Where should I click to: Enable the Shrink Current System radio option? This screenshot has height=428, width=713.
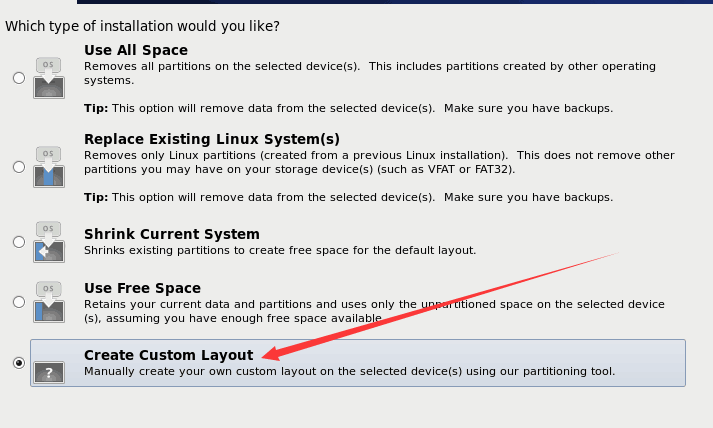pyautogui.click(x=19, y=242)
